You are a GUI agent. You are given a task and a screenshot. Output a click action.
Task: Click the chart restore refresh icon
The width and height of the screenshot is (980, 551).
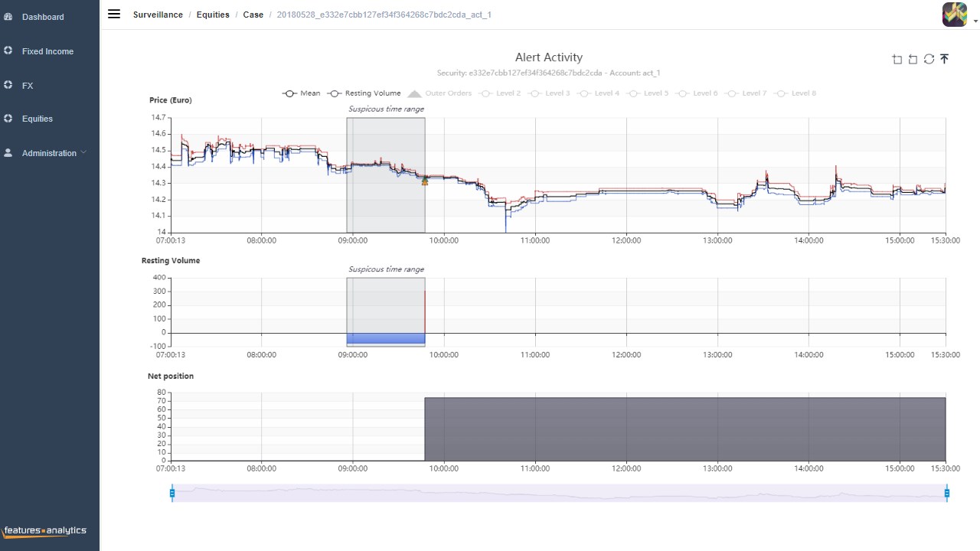929,59
